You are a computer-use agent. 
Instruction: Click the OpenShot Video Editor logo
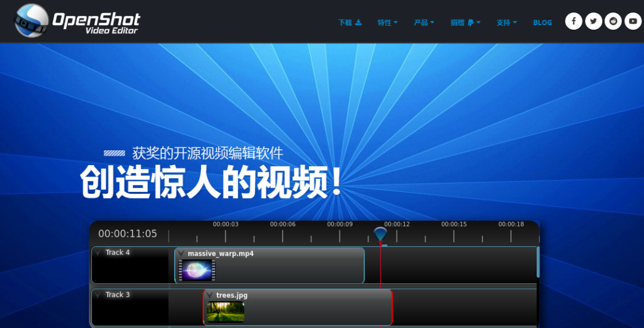(x=77, y=20)
